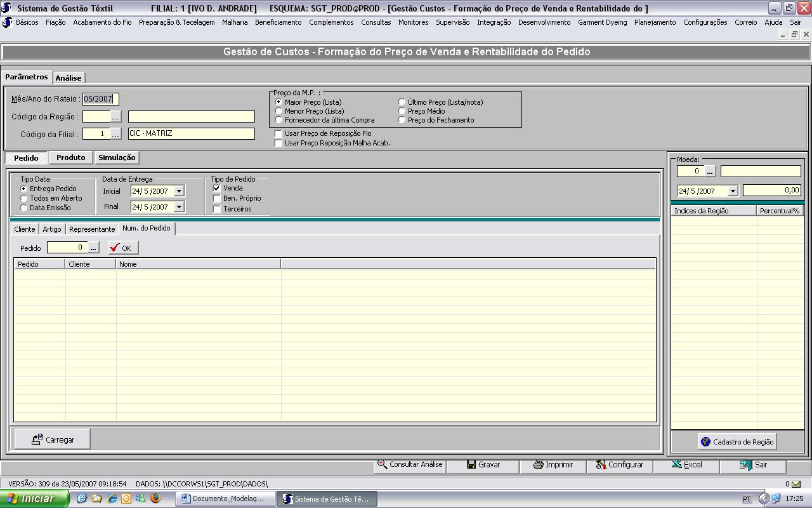
Task: Select the Simulação tab
Action: 117,157
